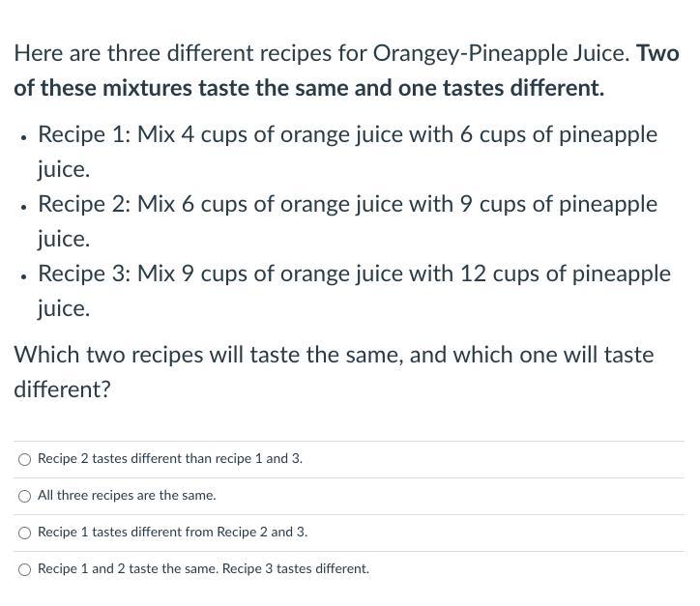Click the Recipe 1 line about 4 cups orange juice
This screenshot has width=700, height=606.
[347, 152]
